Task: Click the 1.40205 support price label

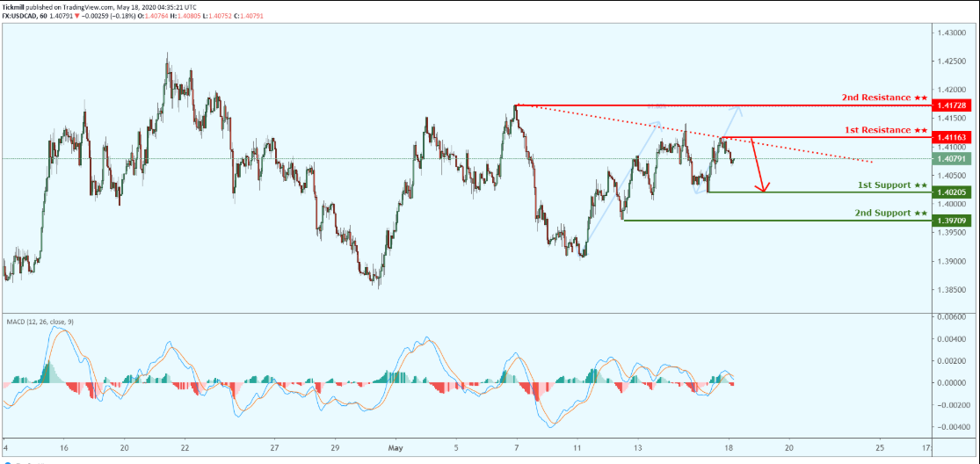Action: point(951,192)
